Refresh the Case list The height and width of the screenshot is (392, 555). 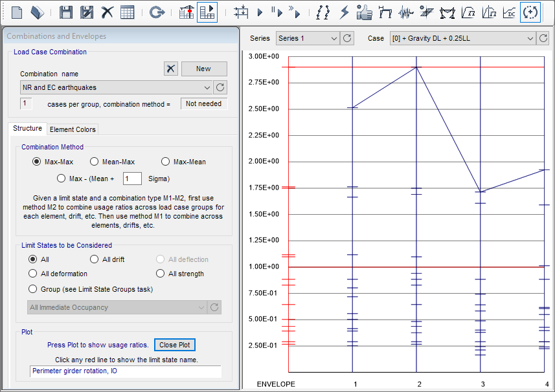point(543,38)
